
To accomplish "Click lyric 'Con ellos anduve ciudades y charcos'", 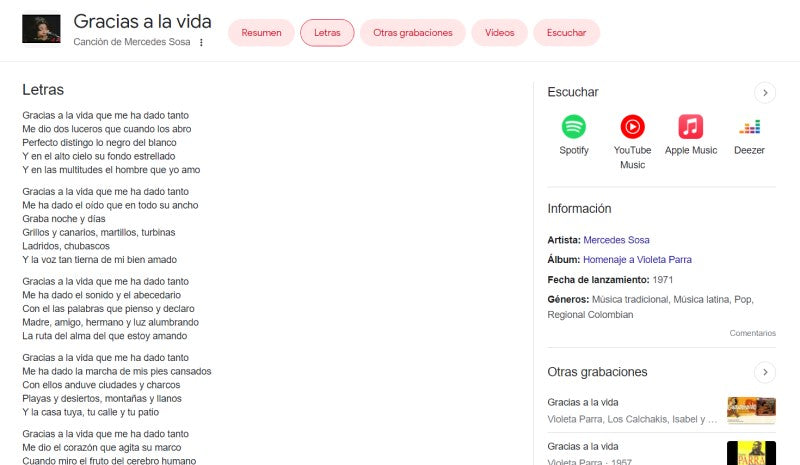I will tap(101, 385).
